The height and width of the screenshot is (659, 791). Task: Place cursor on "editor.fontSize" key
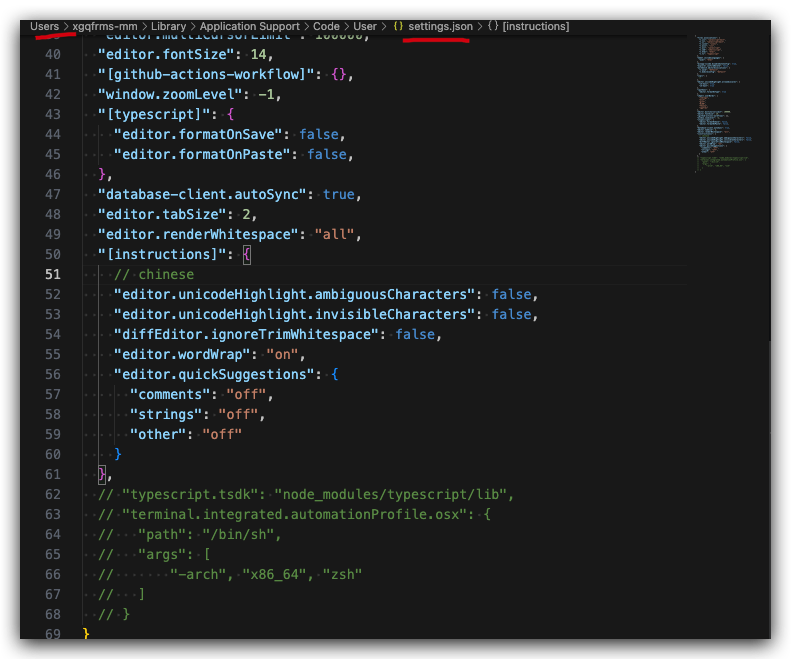point(166,54)
